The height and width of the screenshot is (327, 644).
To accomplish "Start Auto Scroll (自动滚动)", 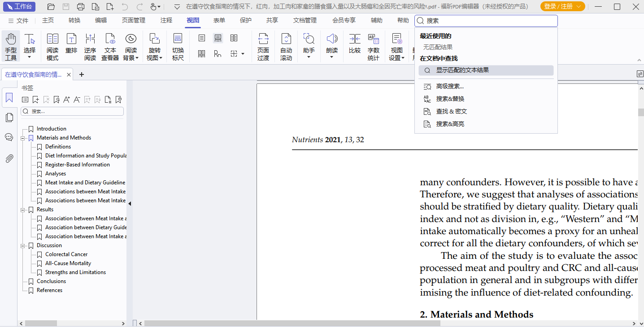I will coord(286,47).
